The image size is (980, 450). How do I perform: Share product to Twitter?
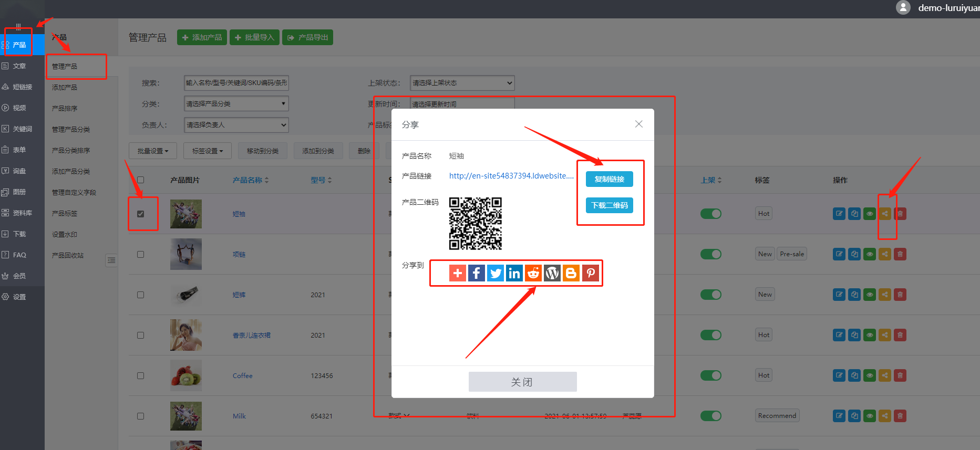click(495, 273)
